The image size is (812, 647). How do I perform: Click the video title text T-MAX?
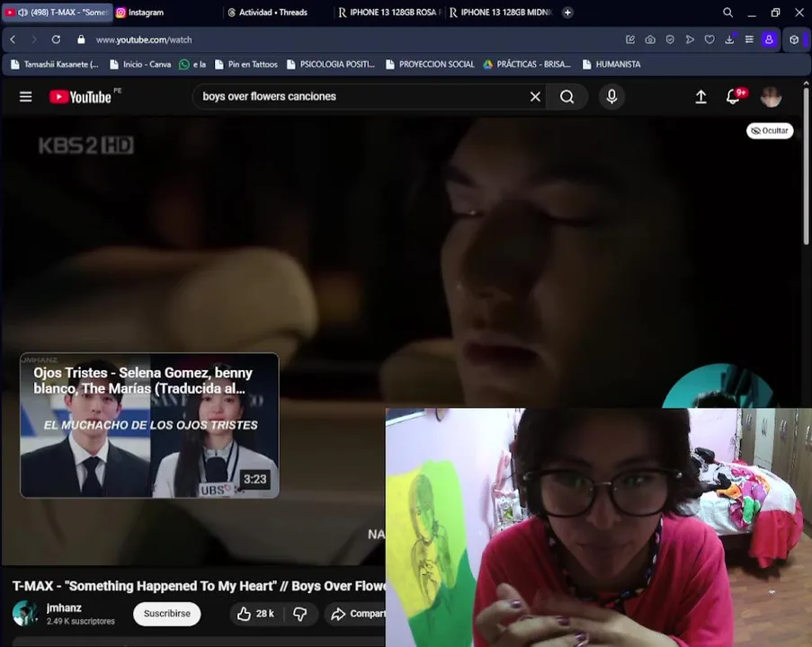199,586
